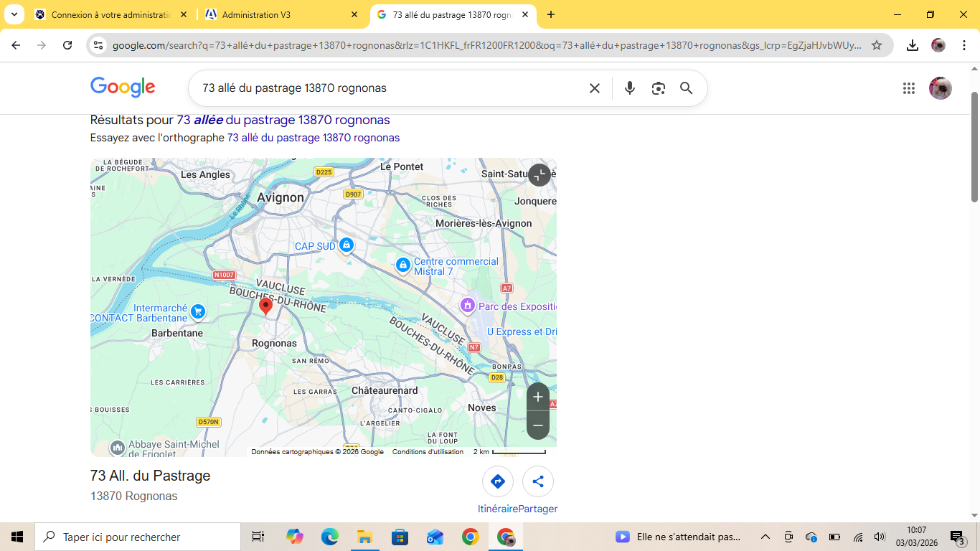
Task: Open File Explorer from the taskbar
Action: [364, 537]
